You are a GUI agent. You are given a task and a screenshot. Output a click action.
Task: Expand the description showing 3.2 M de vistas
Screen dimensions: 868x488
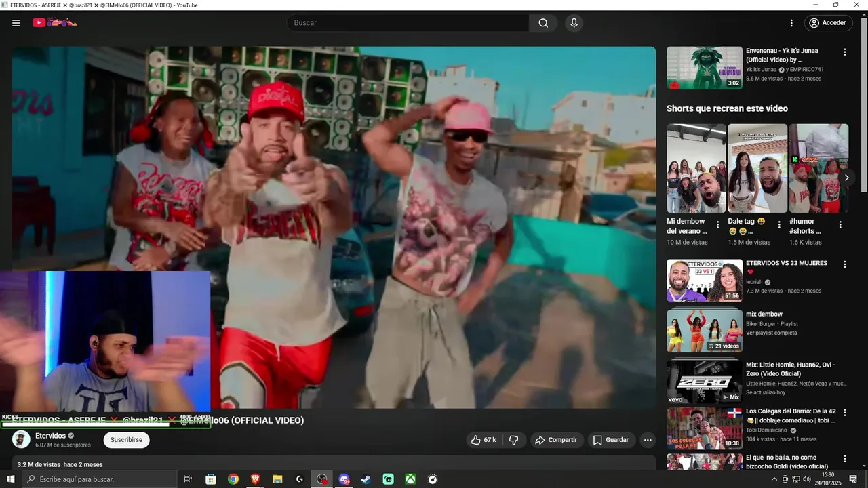click(334, 464)
